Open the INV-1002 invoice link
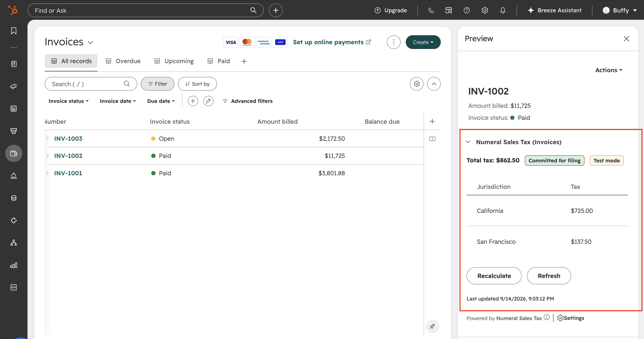 68,156
